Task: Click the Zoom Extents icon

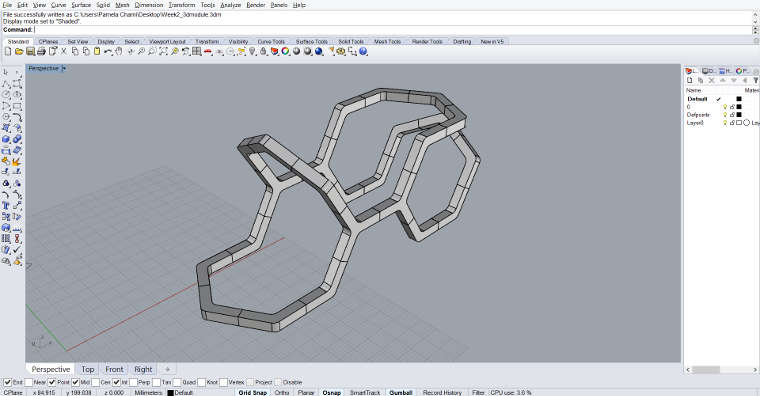Action: pyautogui.click(x=163, y=51)
